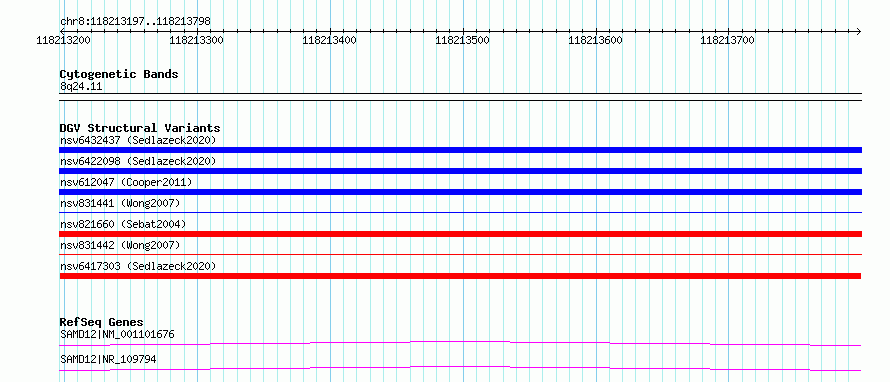Open variant nsv612047 (Cooper2011) label
The height and width of the screenshot is (382, 890).
126,182
